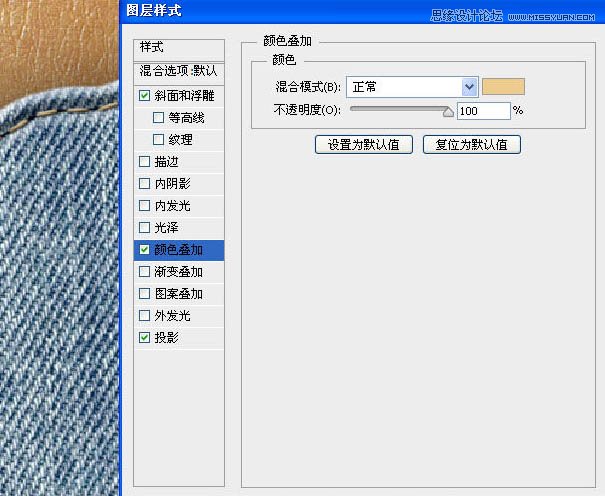Click the 混合模式 field showing 正常
The width and height of the screenshot is (605, 496).
point(412,87)
